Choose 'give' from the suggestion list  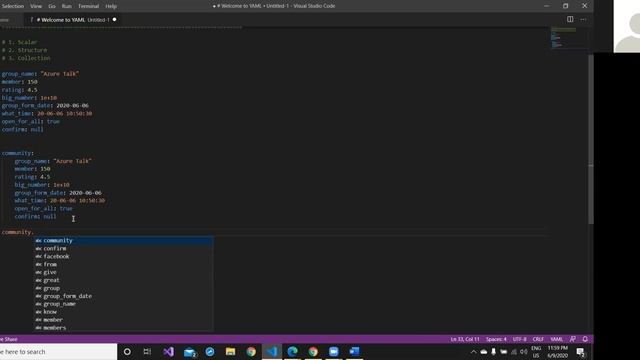[123, 272]
